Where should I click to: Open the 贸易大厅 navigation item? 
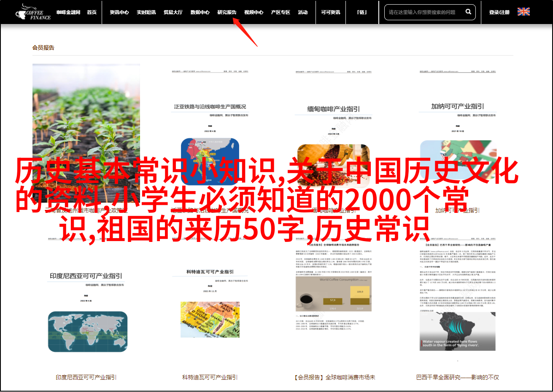coord(173,12)
